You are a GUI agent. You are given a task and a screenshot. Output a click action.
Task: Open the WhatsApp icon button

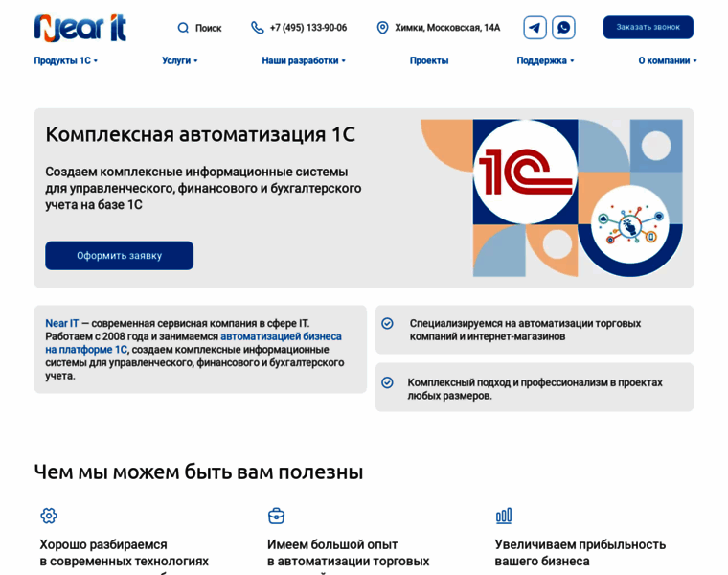(563, 28)
